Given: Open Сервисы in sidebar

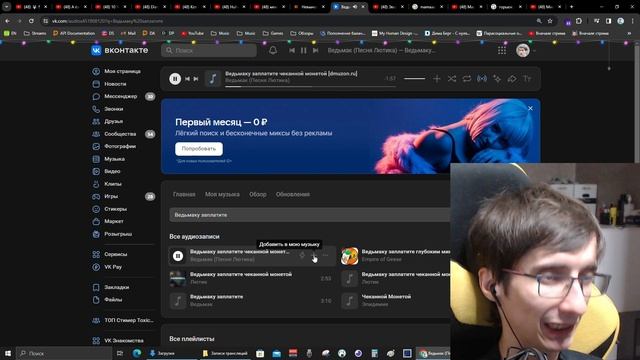Looking at the screenshot, I should 116,254.
